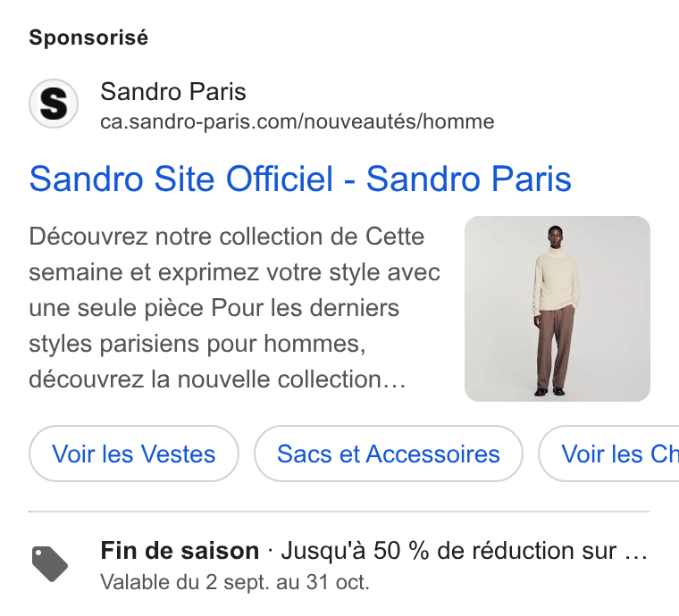The image size is (679, 616).
Task: Select the "Voir les Vestes" chip
Action: point(134,454)
